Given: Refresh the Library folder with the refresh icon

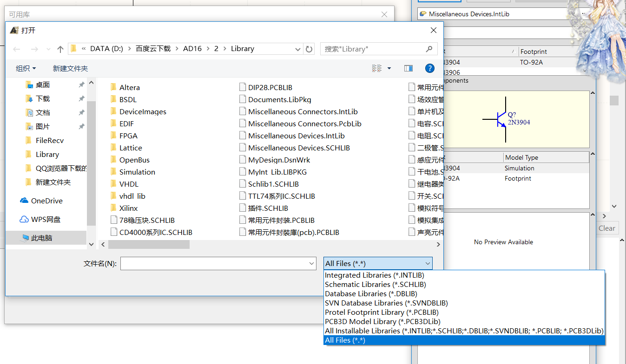Looking at the screenshot, I should point(309,48).
